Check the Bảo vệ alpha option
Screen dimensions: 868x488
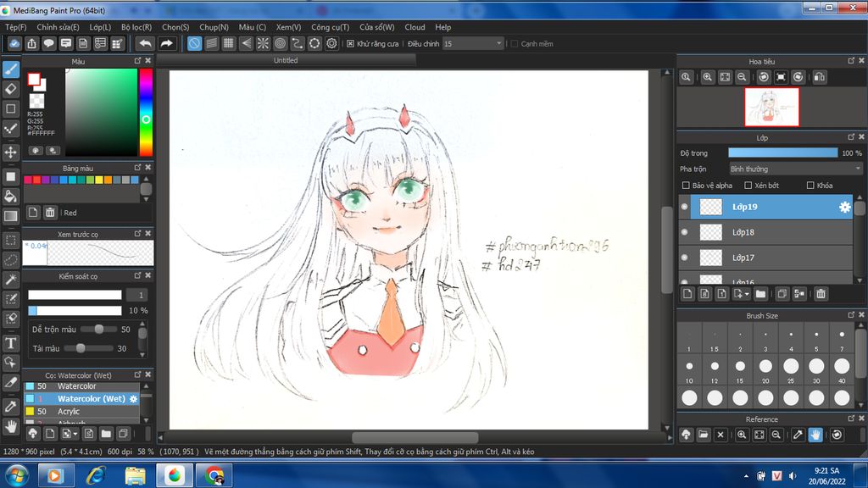[x=686, y=186]
